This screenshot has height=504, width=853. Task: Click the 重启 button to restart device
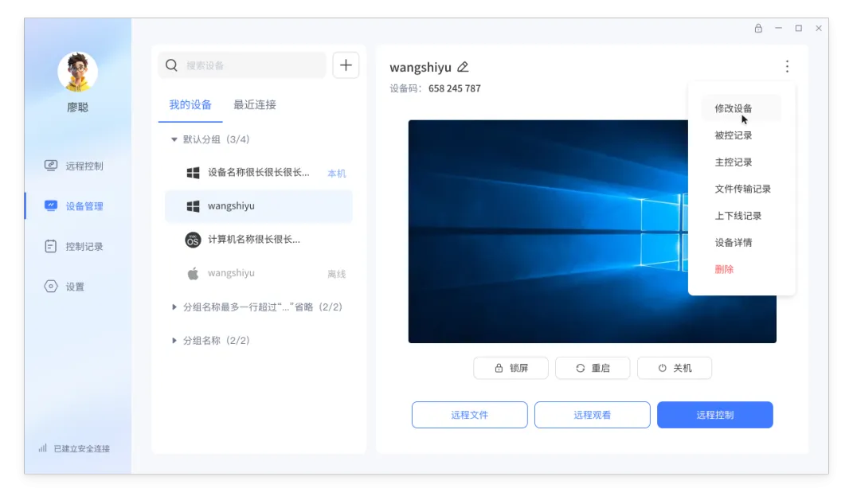click(x=593, y=368)
